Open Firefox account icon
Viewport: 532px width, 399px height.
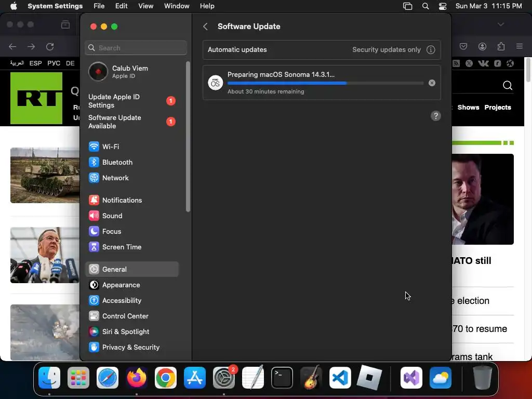coord(482,46)
